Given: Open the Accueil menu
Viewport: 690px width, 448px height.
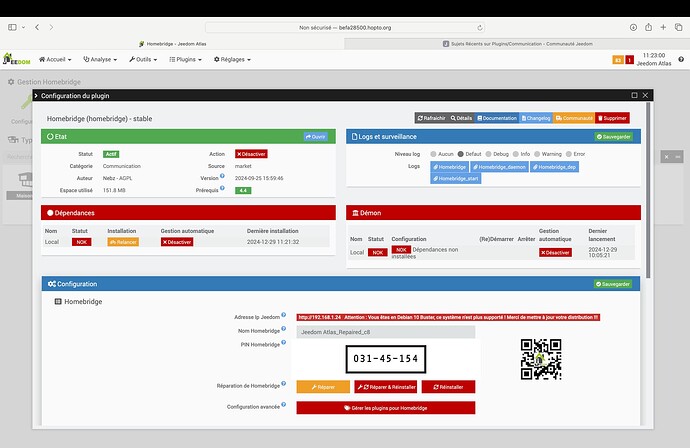Looking at the screenshot, I should click(x=55, y=59).
